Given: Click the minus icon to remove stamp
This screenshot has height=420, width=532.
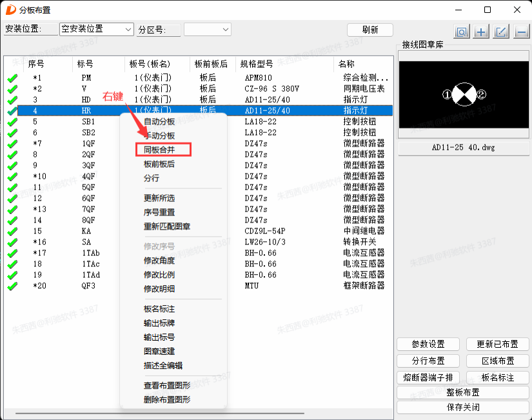Looking at the screenshot, I should [521, 32].
